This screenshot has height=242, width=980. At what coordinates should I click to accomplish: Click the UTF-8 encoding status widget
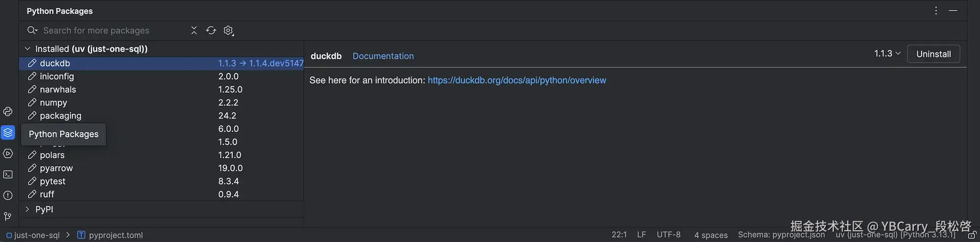[x=668, y=235]
